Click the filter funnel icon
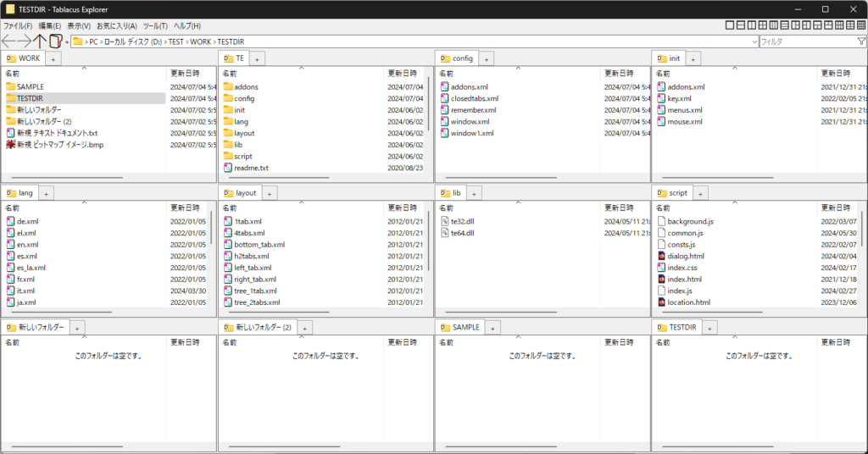The image size is (868, 454). [861, 41]
